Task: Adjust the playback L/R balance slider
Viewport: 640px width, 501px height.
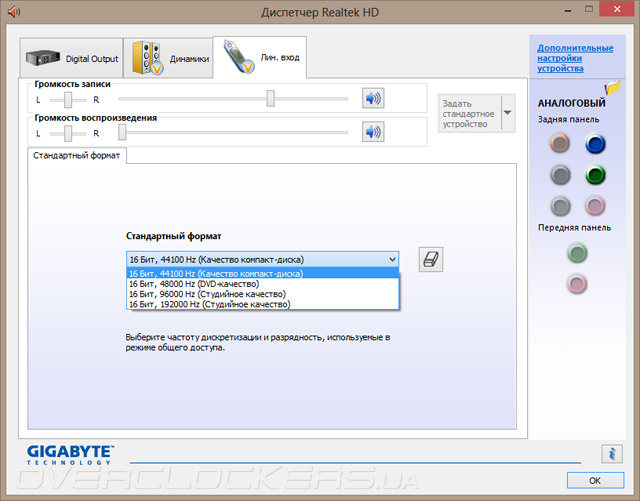Action: point(68,134)
